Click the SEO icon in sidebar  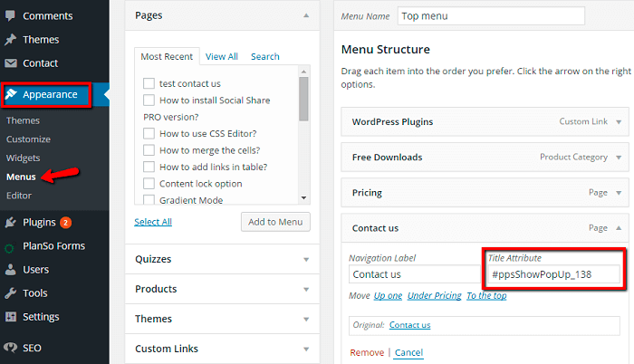[11, 348]
